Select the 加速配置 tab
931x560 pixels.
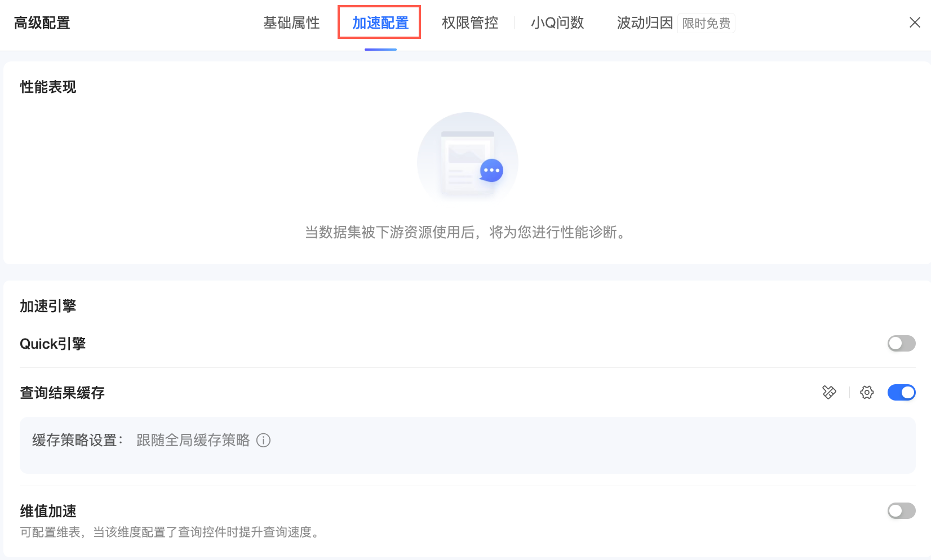pos(380,23)
